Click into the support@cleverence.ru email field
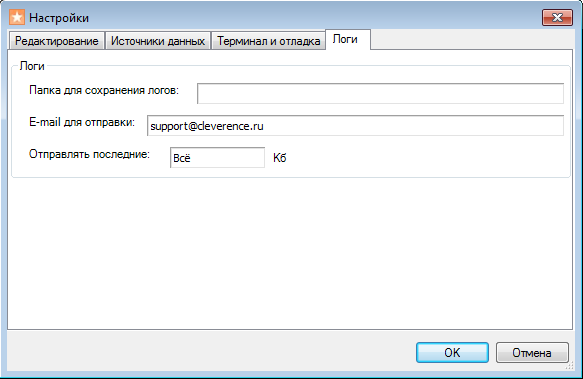 click(355, 126)
